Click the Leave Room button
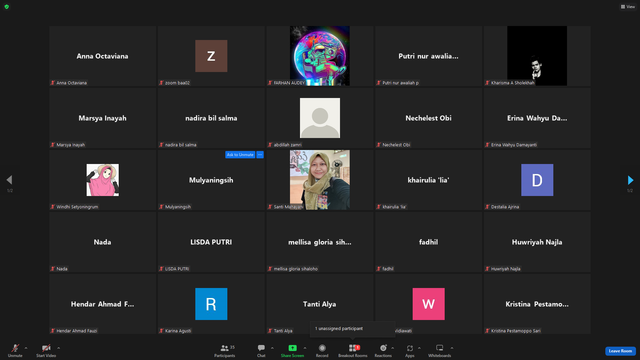Viewport: 640px width, 360px height. (620, 351)
